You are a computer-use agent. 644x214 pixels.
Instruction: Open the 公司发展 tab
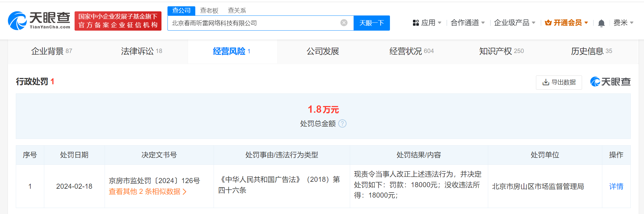(x=323, y=51)
